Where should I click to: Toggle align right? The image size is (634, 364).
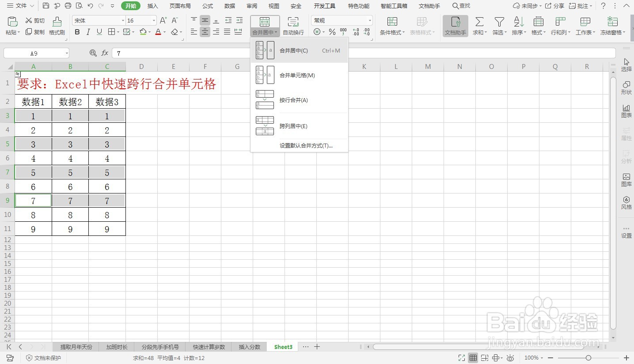pos(216,32)
